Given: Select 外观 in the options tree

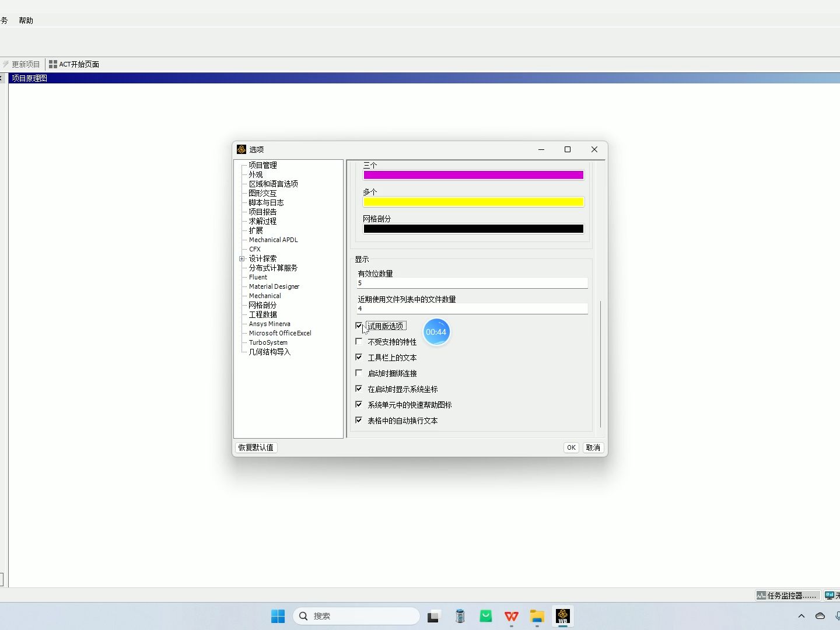Looking at the screenshot, I should [256, 174].
